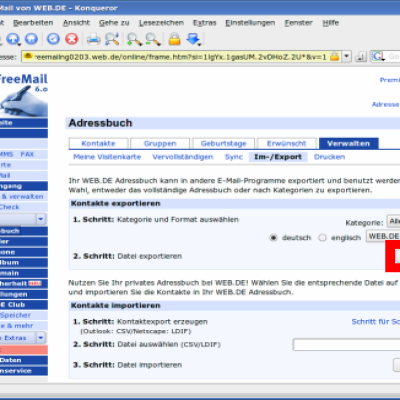Zoom out using the magnifier minus icon

click(x=153, y=39)
